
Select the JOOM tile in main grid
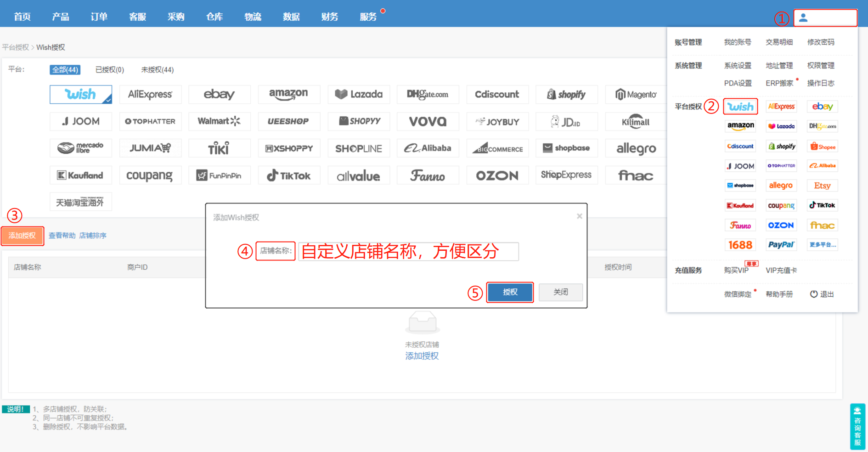point(81,121)
